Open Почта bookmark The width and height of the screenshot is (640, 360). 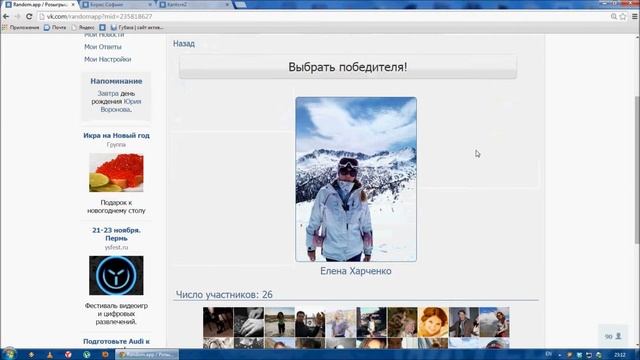pyautogui.click(x=55, y=27)
